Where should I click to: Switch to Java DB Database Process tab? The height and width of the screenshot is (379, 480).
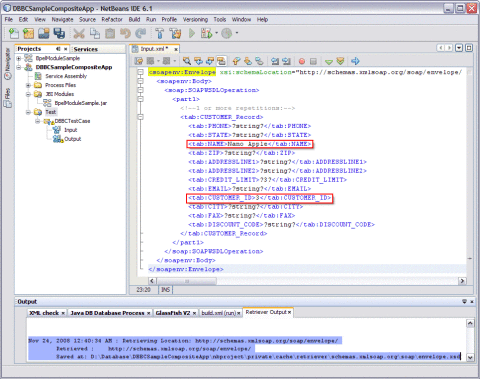[107, 313]
